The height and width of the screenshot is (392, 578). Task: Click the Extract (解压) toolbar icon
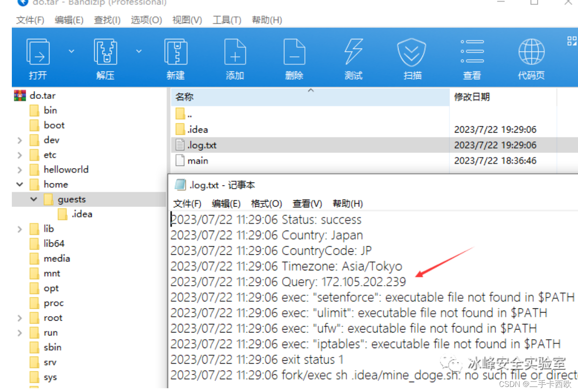[105, 52]
